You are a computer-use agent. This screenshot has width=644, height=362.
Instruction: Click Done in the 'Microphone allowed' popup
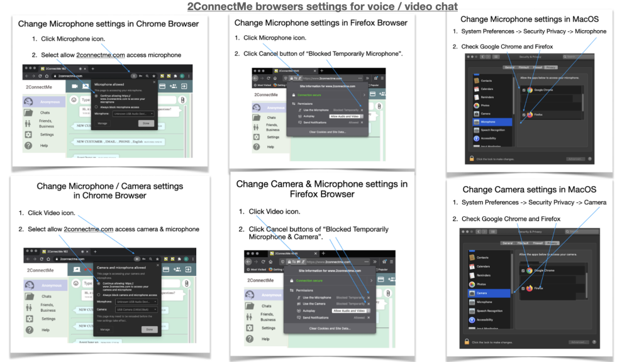click(146, 124)
